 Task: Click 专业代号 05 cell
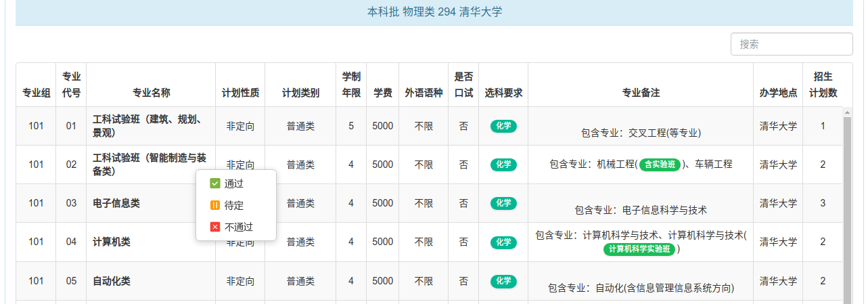point(71,281)
